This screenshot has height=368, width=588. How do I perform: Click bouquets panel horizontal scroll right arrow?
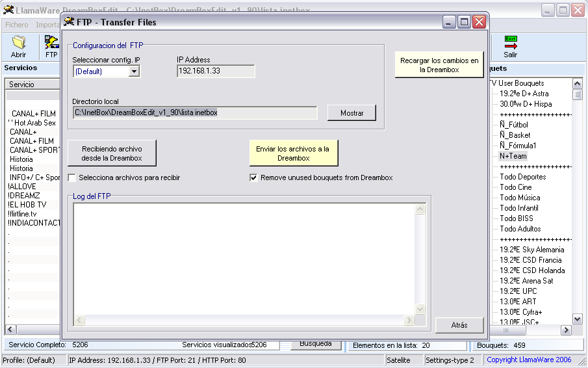pos(567,330)
